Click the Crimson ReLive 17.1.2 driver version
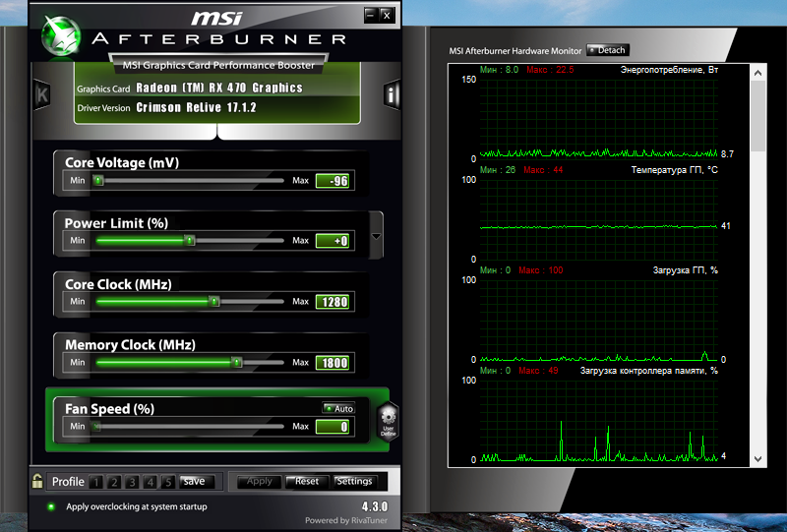 coord(196,107)
